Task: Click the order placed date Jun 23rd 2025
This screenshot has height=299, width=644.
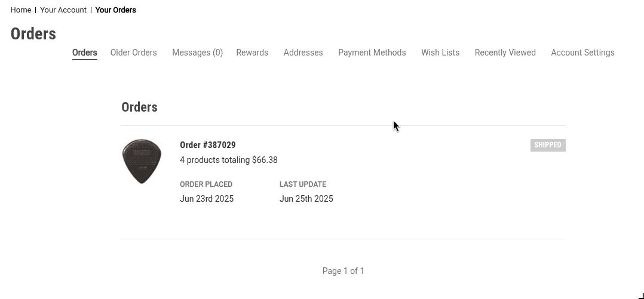Action: tap(207, 199)
